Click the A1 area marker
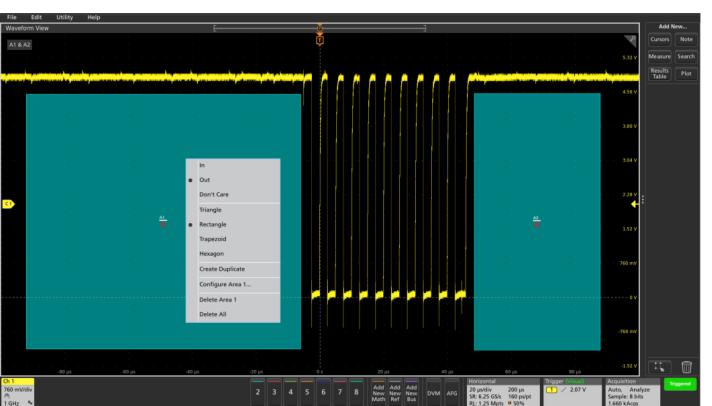712x406 pixels. coord(163,221)
